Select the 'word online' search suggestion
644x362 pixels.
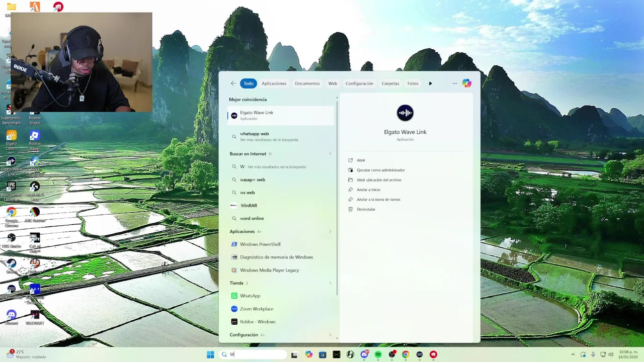[280, 218]
